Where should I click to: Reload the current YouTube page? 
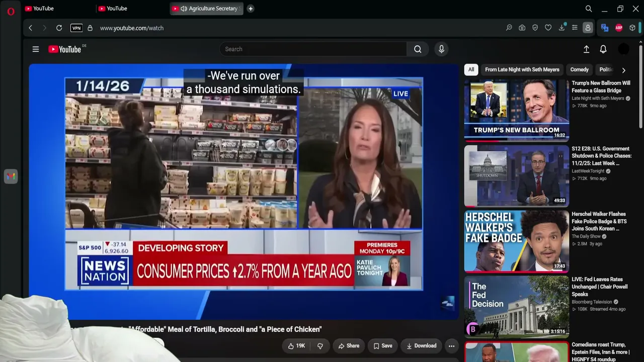click(x=59, y=28)
